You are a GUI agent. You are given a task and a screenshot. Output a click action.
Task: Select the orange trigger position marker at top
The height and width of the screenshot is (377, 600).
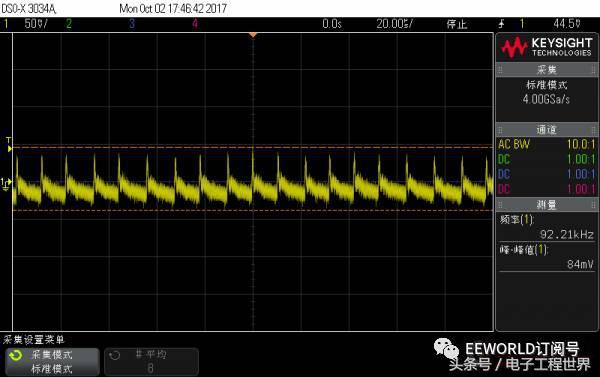point(253,35)
